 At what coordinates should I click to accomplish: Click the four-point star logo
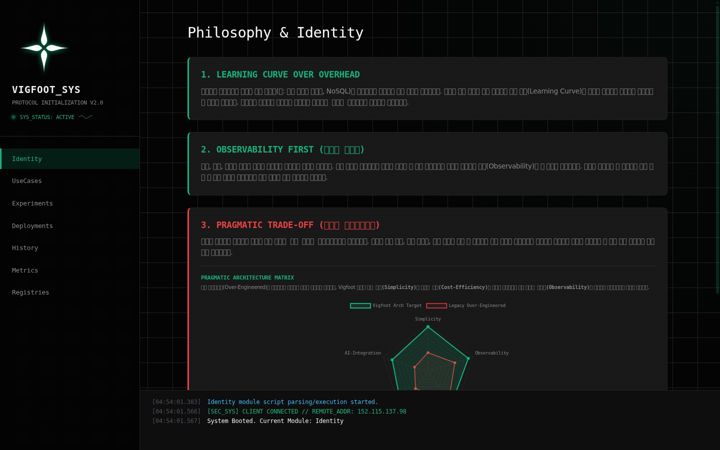click(x=44, y=48)
